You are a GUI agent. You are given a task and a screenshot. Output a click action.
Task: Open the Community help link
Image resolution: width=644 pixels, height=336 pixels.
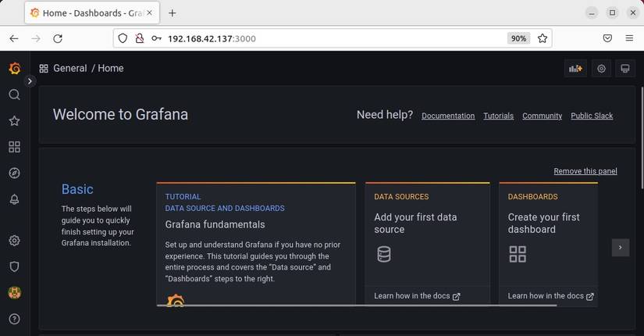click(x=543, y=116)
